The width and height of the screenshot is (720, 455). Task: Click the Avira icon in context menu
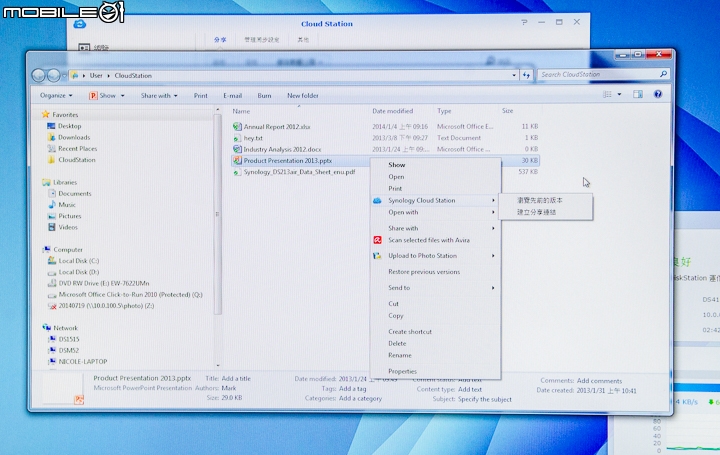click(377, 240)
